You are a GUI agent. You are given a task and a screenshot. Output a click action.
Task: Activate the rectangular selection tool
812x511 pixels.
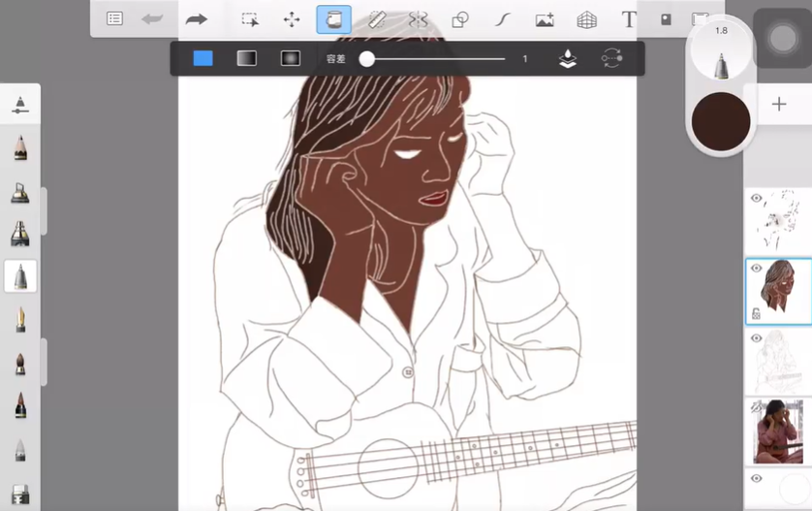point(250,19)
